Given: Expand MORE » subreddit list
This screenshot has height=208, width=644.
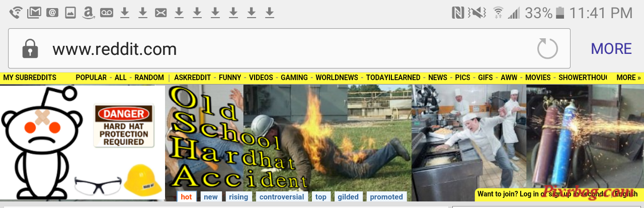Looking at the screenshot, I should pyautogui.click(x=628, y=78).
